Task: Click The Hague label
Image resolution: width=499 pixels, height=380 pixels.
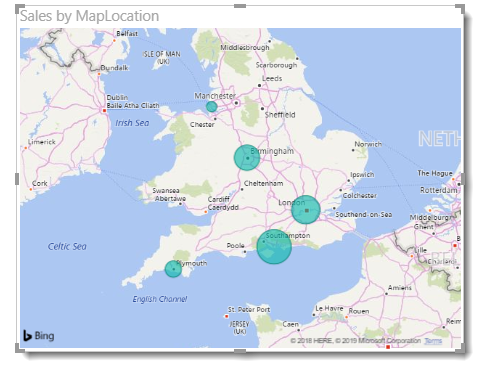Action: tap(435, 173)
